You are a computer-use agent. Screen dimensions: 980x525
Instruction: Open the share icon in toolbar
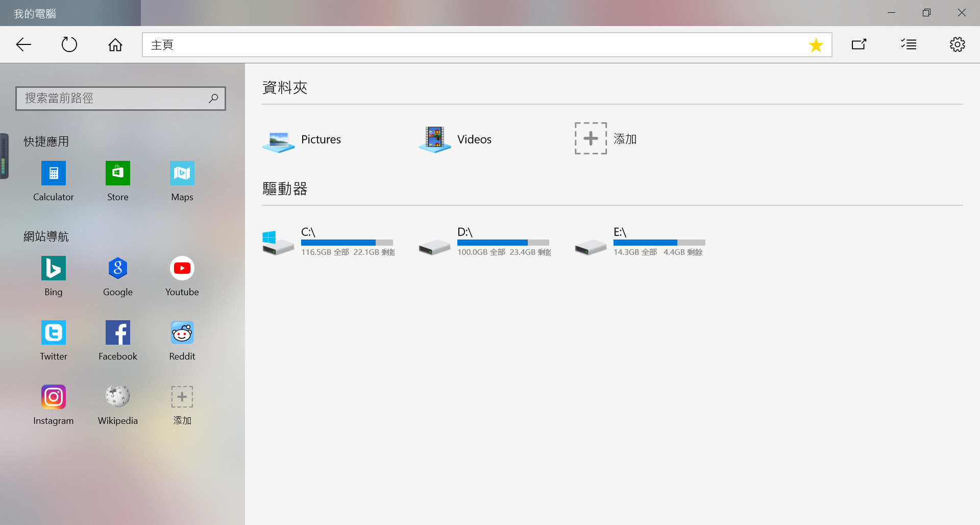point(859,44)
